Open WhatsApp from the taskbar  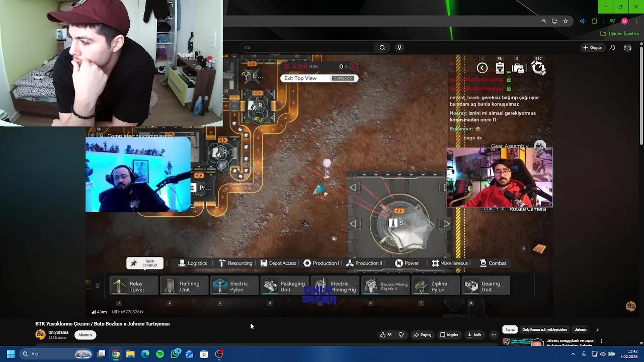tap(175, 354)
